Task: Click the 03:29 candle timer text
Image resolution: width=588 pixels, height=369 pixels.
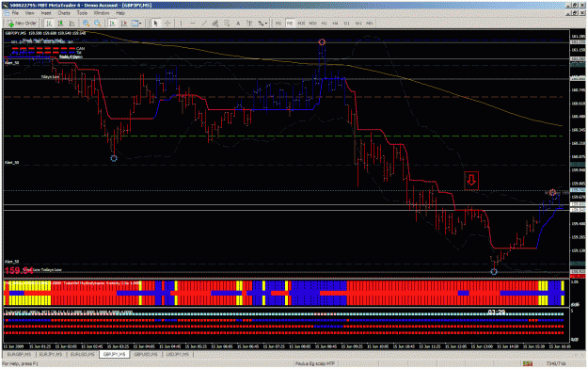Action: [497, 313]
